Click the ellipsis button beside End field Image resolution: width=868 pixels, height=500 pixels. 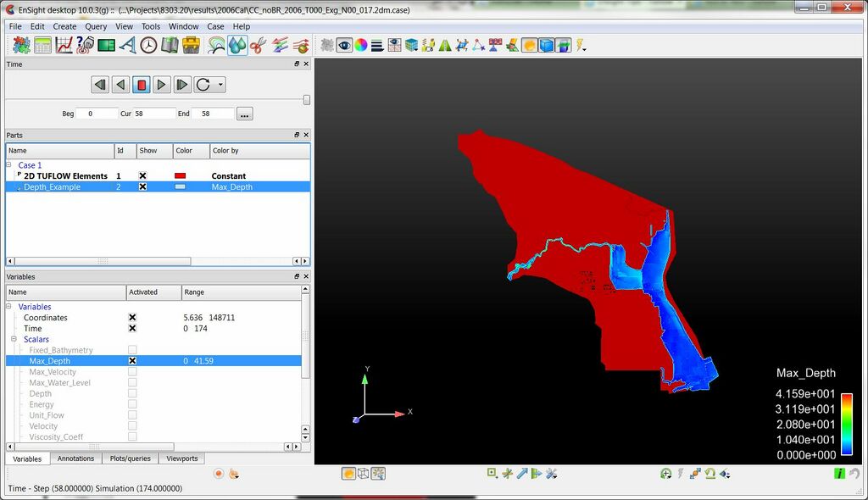[x=244, y=114]
